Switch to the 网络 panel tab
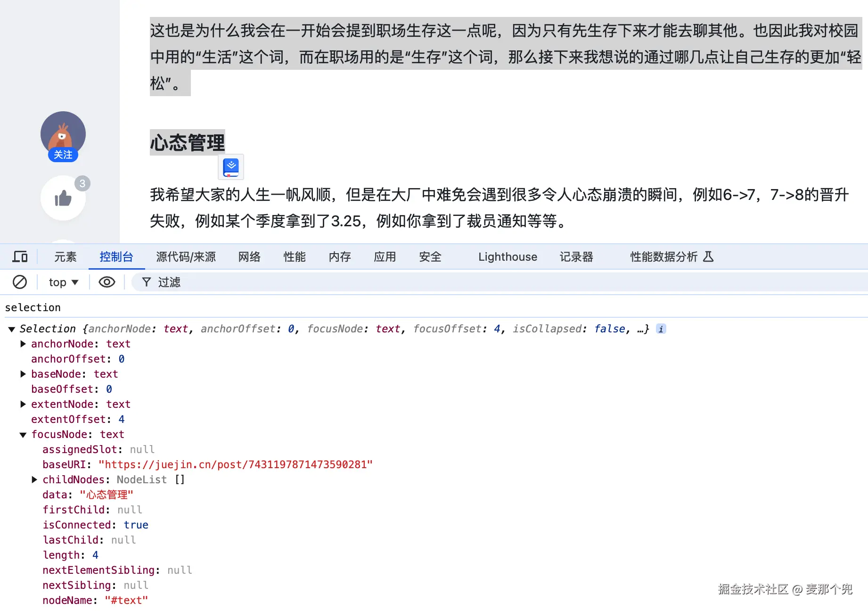This screenshot has width=868, height=611. coord(249,256)
